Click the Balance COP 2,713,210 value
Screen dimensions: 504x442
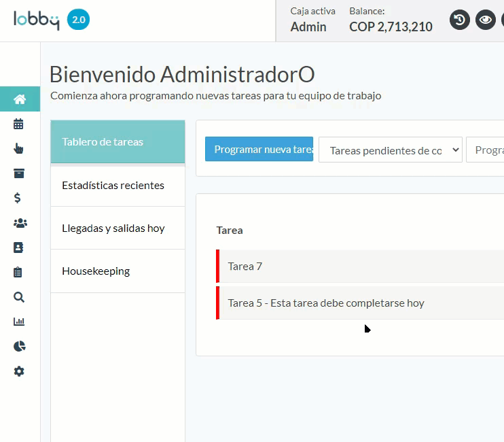click(391, 27)
